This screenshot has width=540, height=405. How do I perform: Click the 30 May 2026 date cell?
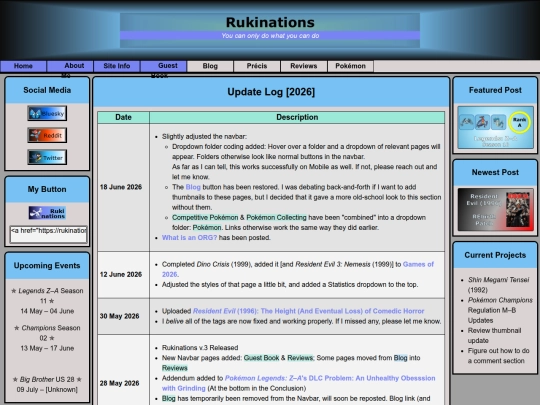(123, 316)
